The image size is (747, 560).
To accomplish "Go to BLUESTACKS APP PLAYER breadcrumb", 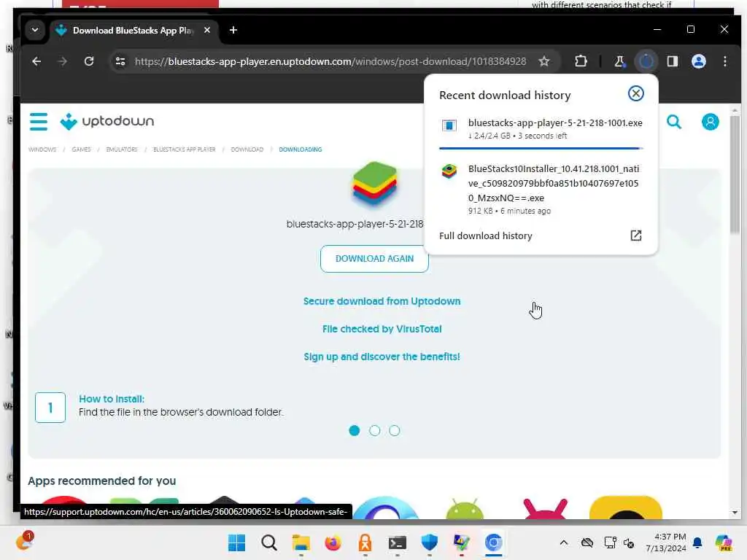I will [185, 149].
